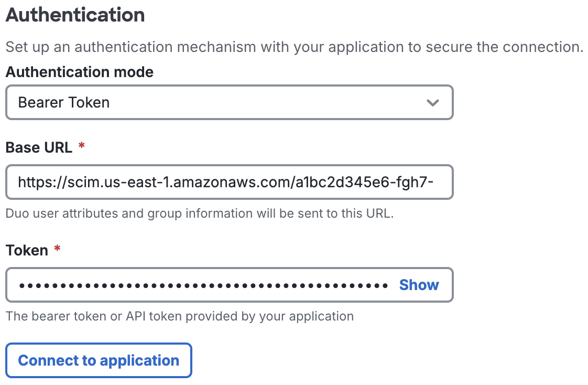Click the Authentication heading
The height and width of the screenshot is (385, 588).
click(x=75, y=15)
